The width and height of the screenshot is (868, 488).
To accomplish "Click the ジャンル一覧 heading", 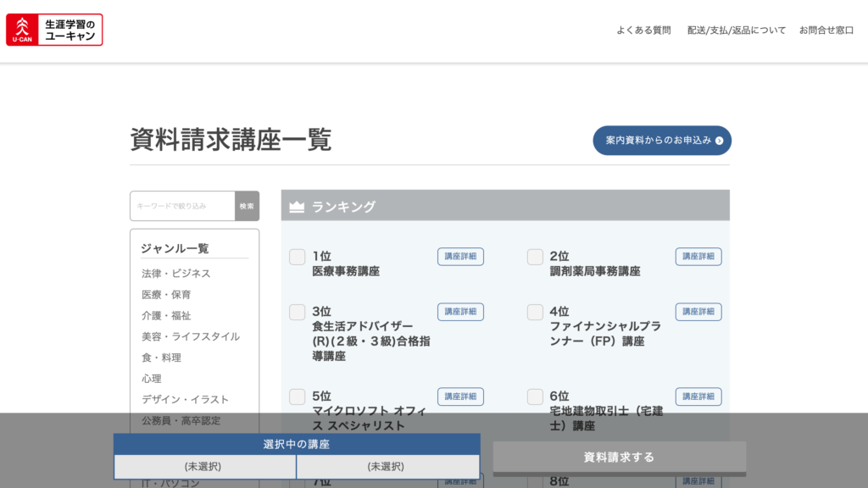I will click(175, 248).
